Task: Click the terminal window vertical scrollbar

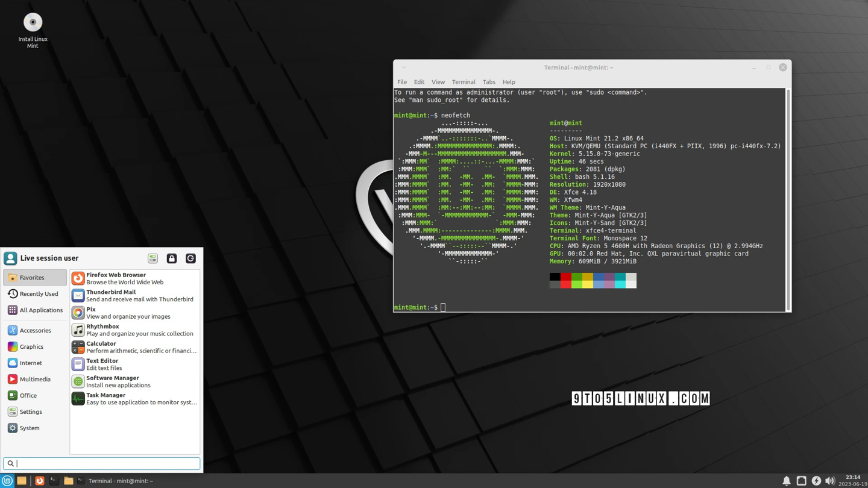Action: pos(788,199)
